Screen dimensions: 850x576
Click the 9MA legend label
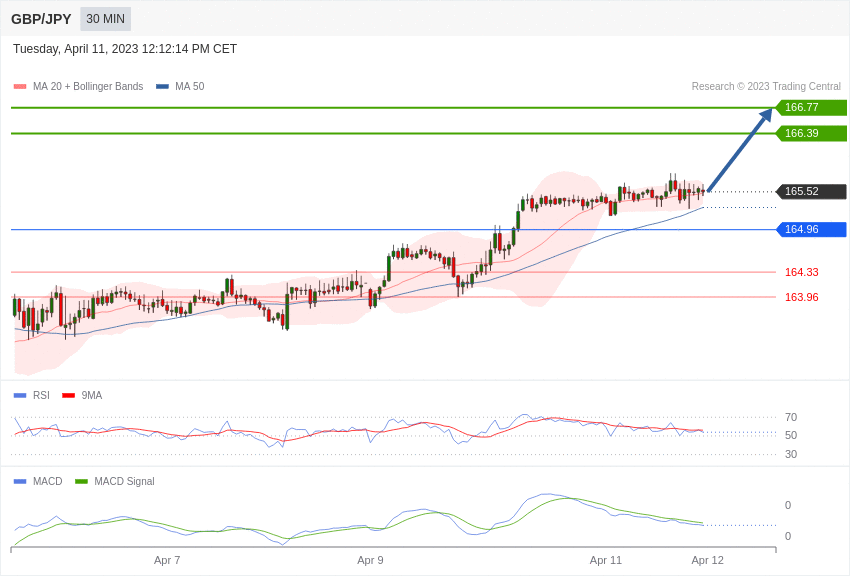[x=92, y=396]
